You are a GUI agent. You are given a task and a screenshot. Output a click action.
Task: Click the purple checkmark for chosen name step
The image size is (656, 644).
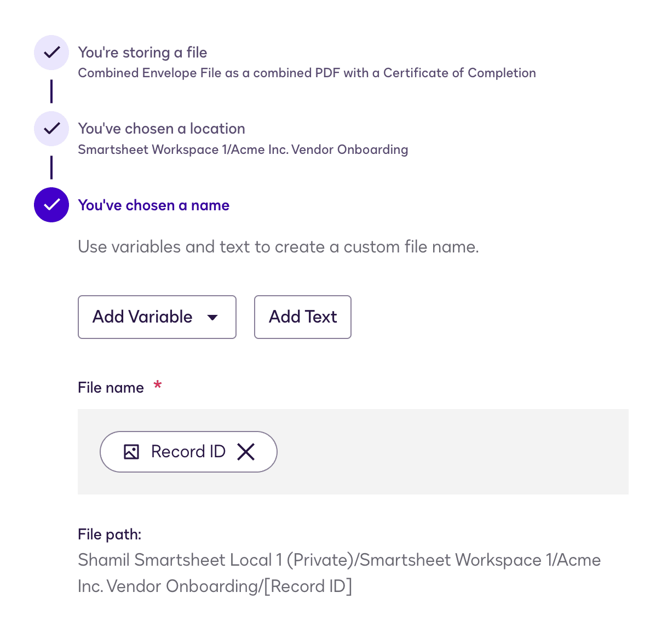click(x=51, y=205)
